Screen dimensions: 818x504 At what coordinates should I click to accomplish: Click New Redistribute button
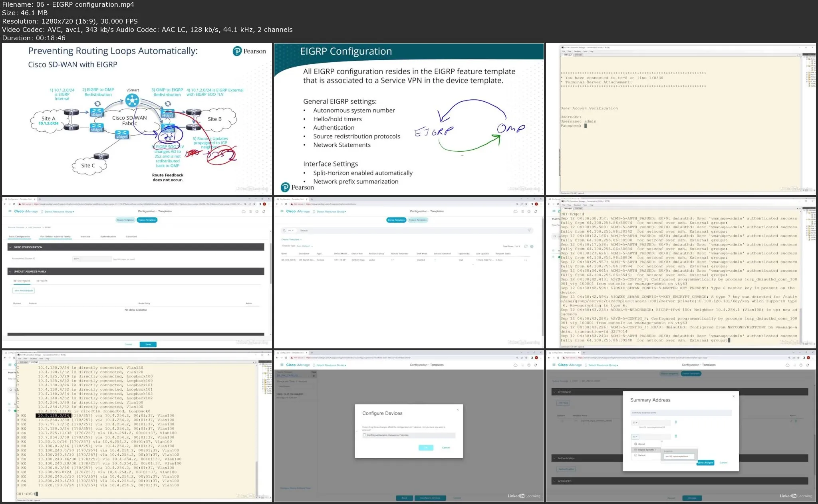(24, 291)
